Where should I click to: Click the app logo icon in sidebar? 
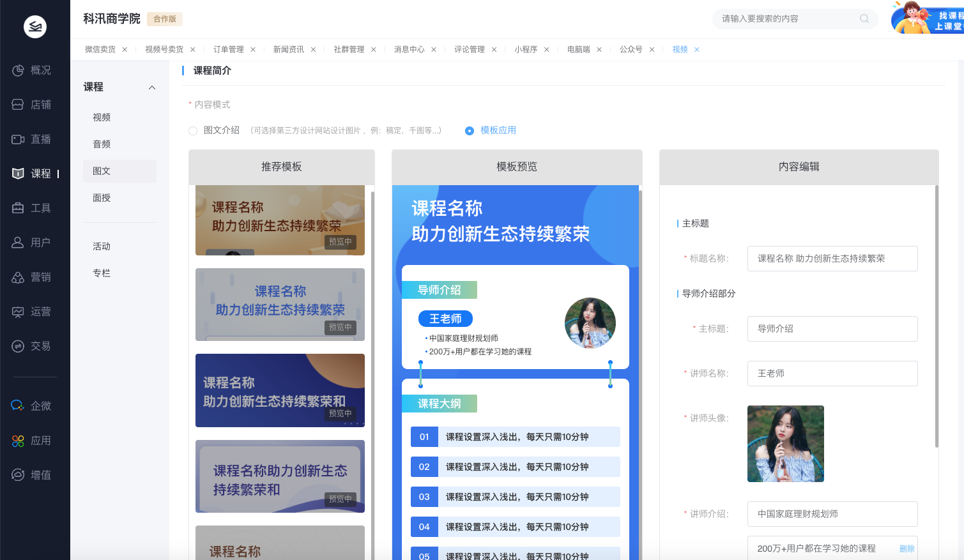(35, 27)
